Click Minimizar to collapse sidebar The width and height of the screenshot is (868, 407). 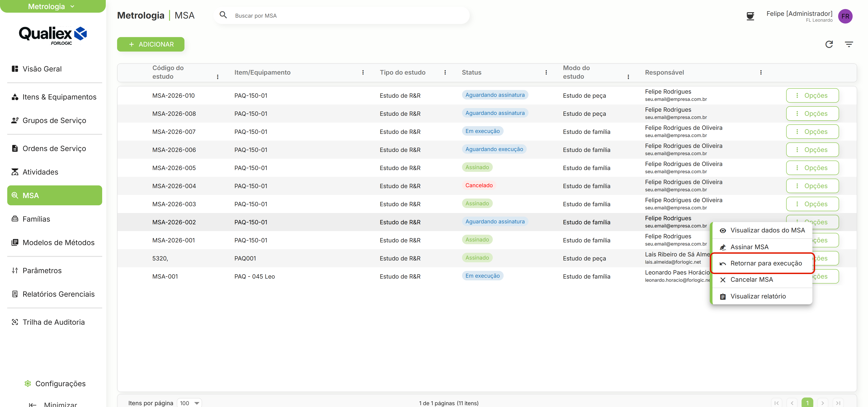(53, 404)
